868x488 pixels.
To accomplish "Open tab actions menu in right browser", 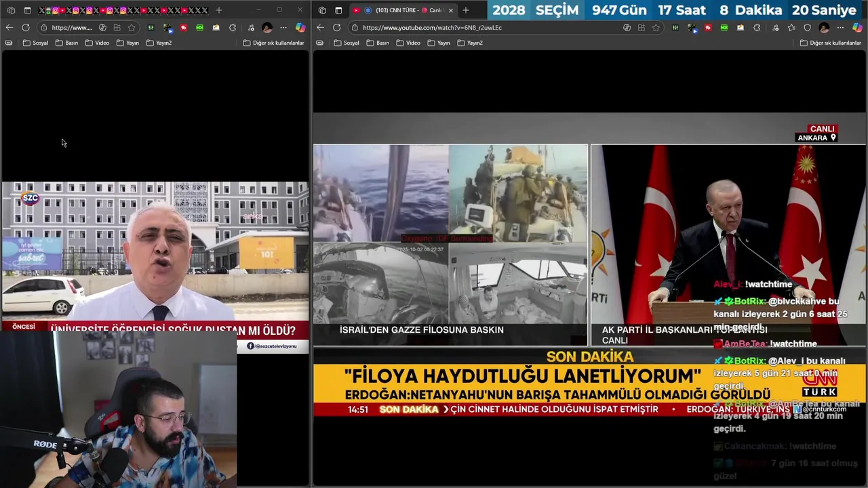I will (338, 10).
